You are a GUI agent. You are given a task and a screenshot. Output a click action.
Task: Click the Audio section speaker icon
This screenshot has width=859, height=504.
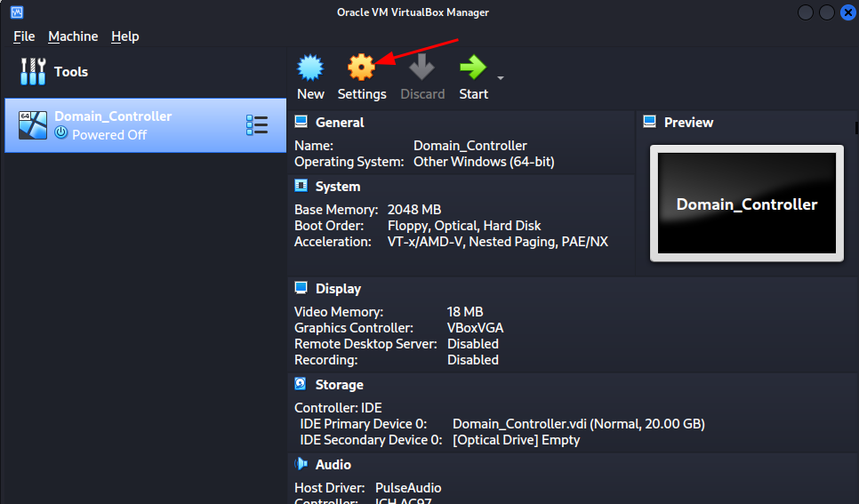(301, 464)
